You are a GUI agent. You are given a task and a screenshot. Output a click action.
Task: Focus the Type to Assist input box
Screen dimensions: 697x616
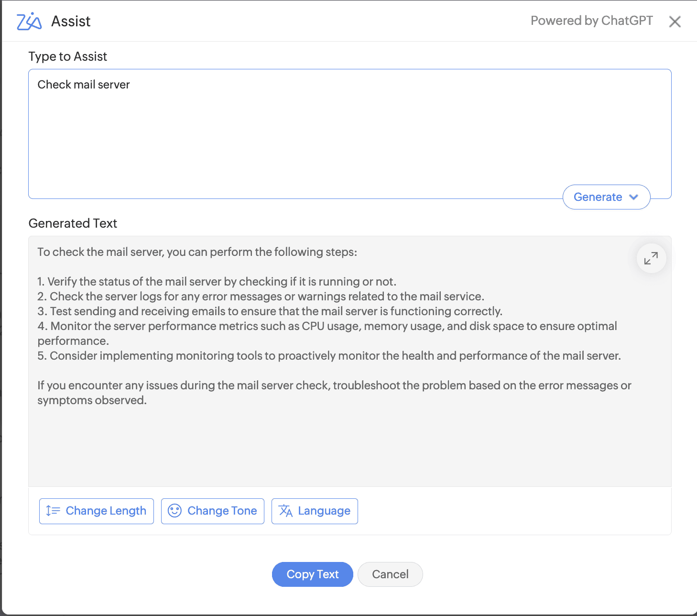(x=335, y=139)
